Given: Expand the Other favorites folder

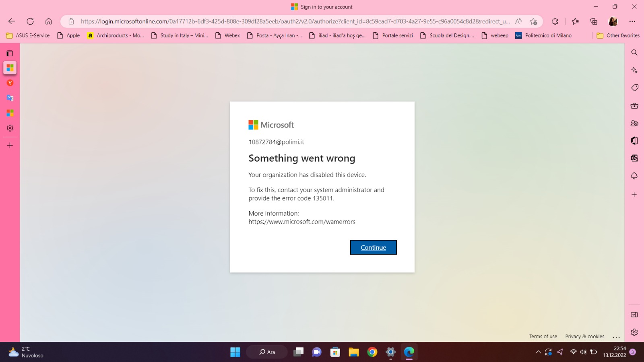Looking at the screenshot, I should tap(618, 35).
